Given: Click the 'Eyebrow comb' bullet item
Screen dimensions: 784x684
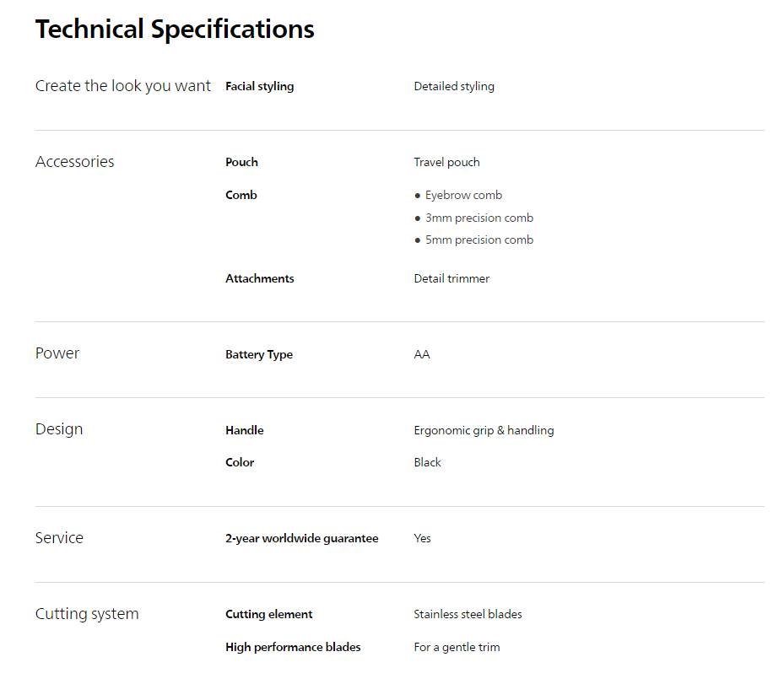Looking at the screenshot, I should click(463, 195).
